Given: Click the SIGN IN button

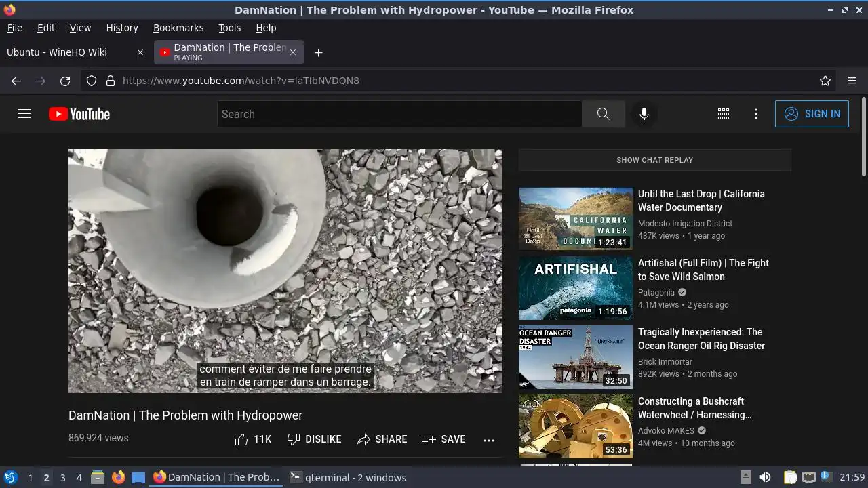Looking at the screenshot, I should 812,114.
